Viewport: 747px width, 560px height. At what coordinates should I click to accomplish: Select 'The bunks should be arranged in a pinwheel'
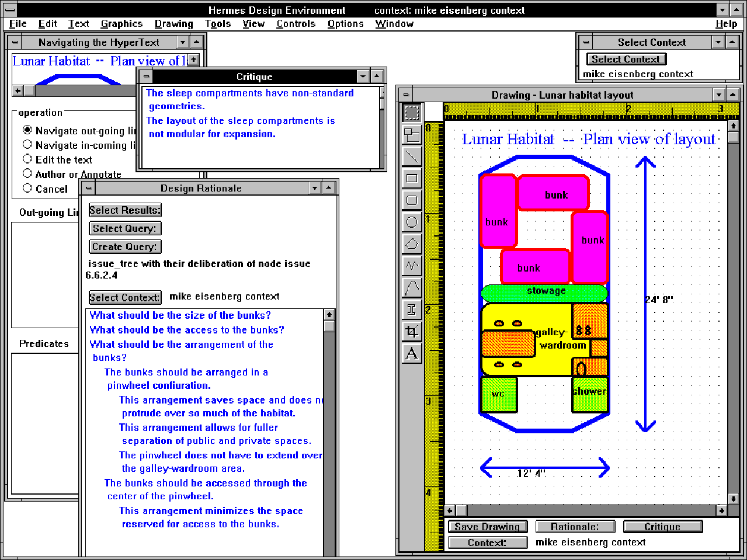click(x=186, y=379)
